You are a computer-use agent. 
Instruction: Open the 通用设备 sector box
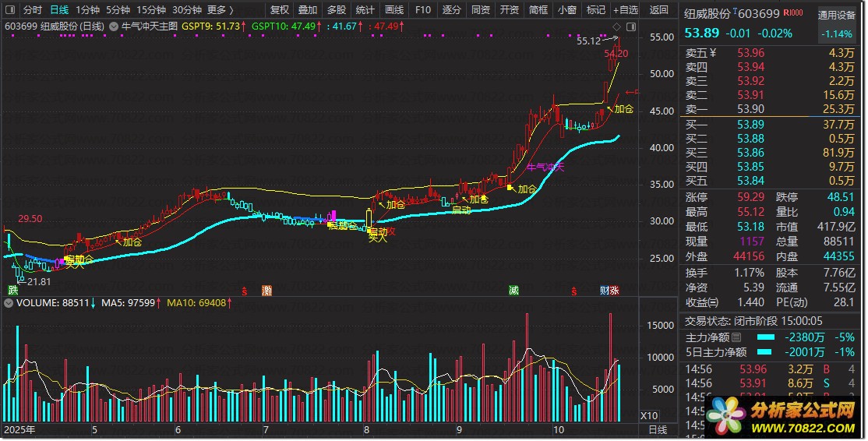tap(837, 24)
